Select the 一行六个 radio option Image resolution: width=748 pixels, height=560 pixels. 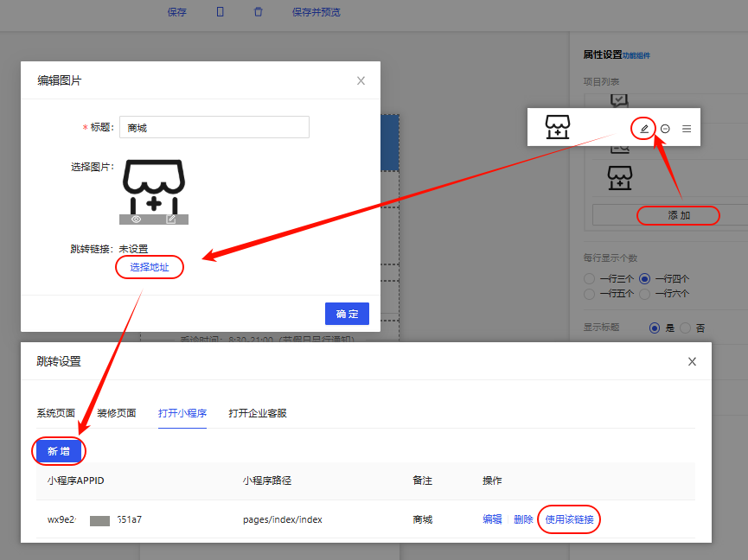tap(644, 294)
